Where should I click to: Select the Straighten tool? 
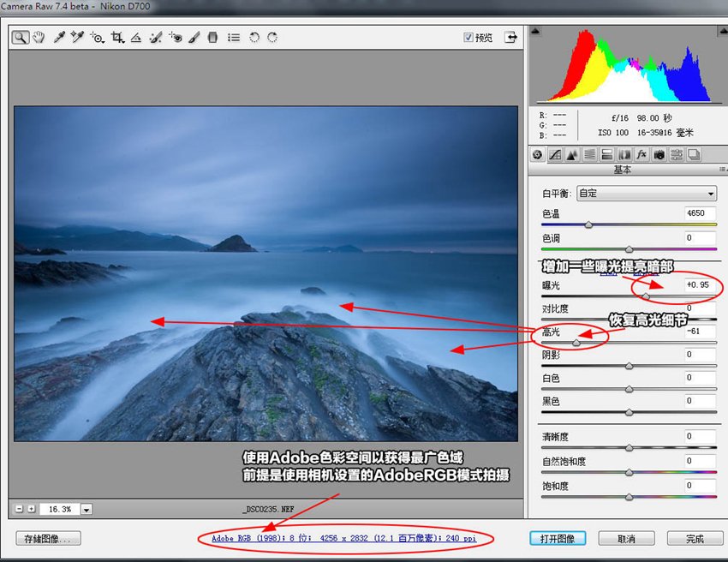[136, 37]
